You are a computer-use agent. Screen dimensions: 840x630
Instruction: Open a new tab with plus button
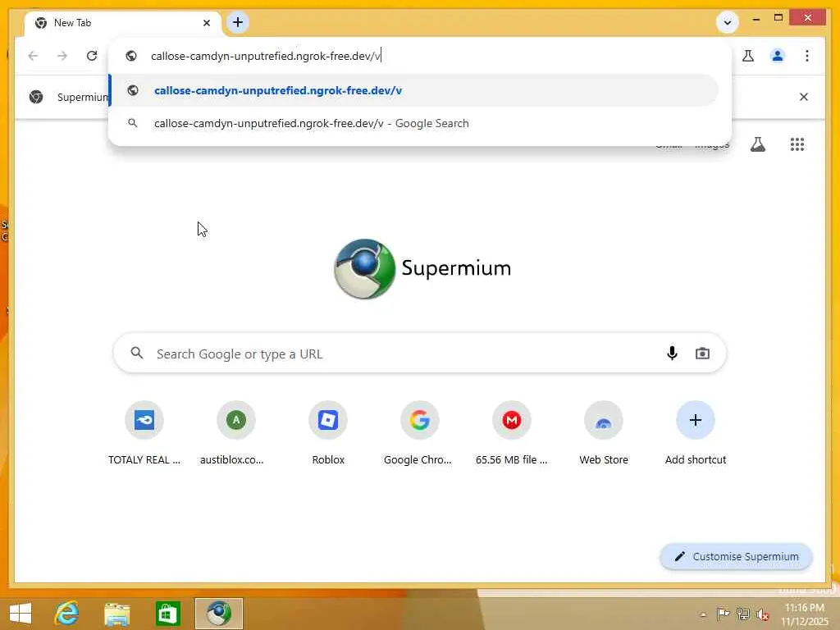(x=238, y=22)
